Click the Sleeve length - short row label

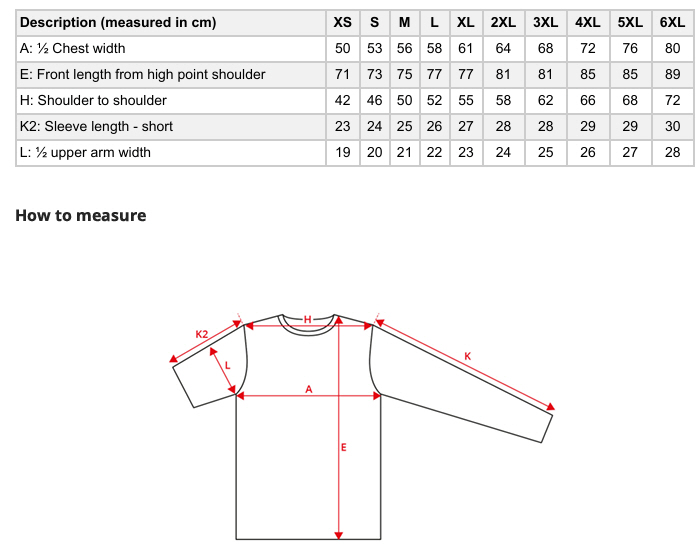96,126
